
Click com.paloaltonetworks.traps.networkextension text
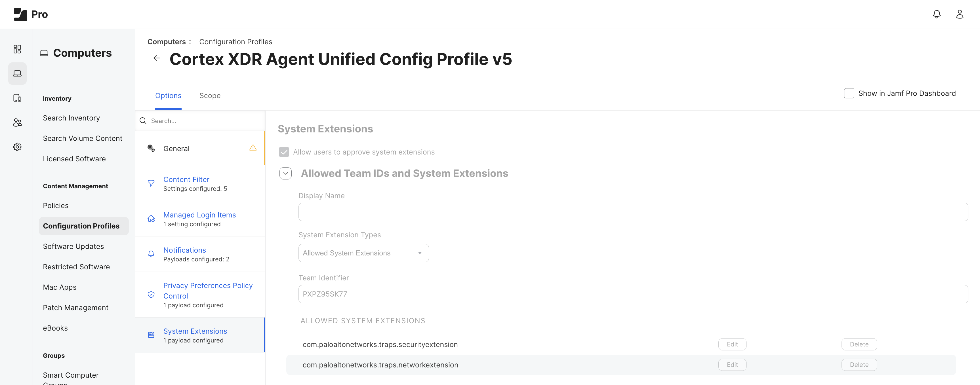click(x=380, y=365)
